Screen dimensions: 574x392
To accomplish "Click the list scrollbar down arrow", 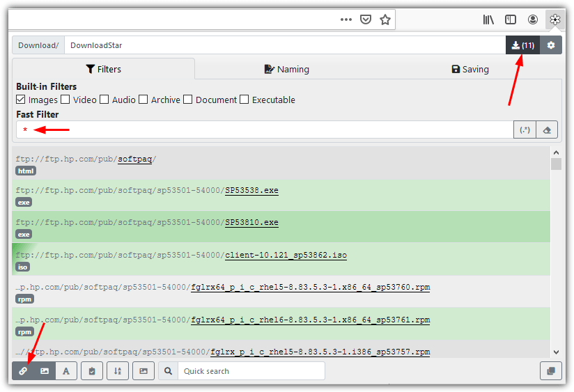I will coord(556,352).
